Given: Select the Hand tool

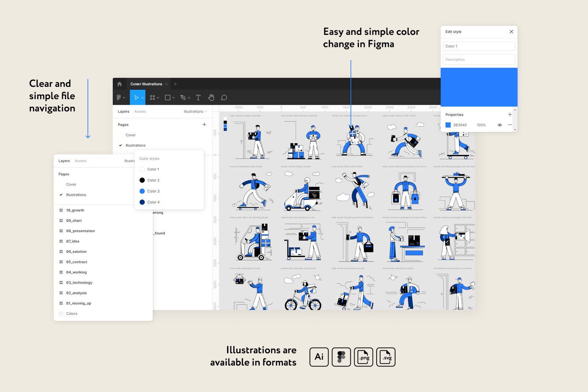Looking at the screenshot, I should [x=211, y=98].
